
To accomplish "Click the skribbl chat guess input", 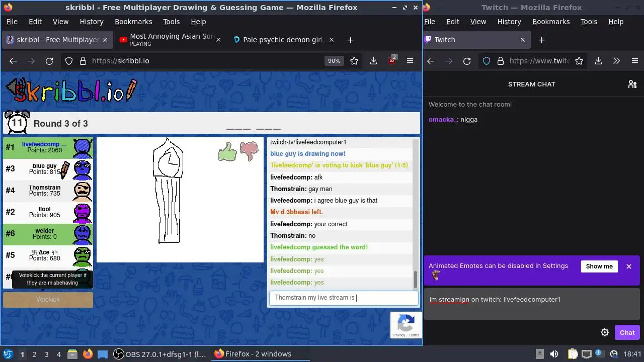I will click(x=344, y=298).
